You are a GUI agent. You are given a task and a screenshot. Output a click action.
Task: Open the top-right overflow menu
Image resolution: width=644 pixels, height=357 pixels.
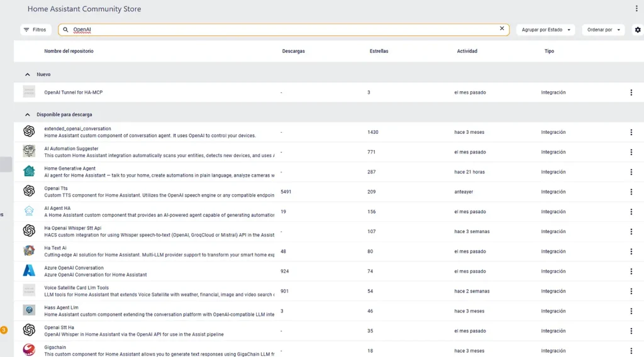click(636, 9)
